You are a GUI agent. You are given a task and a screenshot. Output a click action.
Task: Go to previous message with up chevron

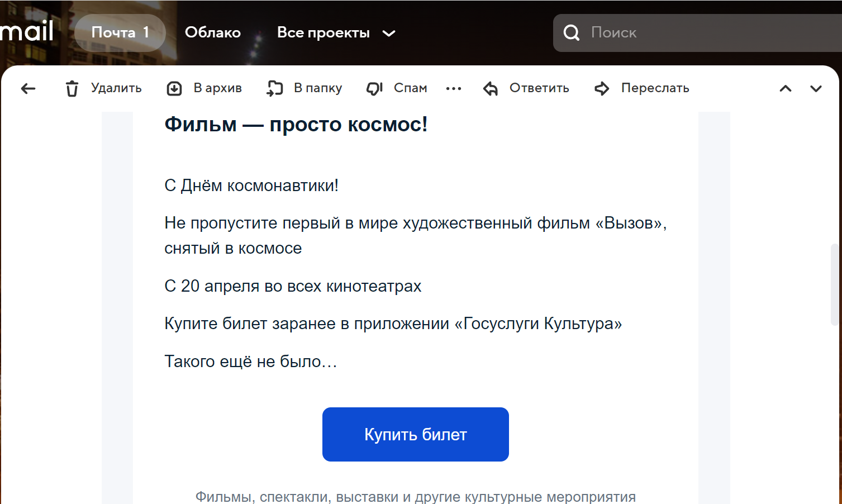pos(786,88)
